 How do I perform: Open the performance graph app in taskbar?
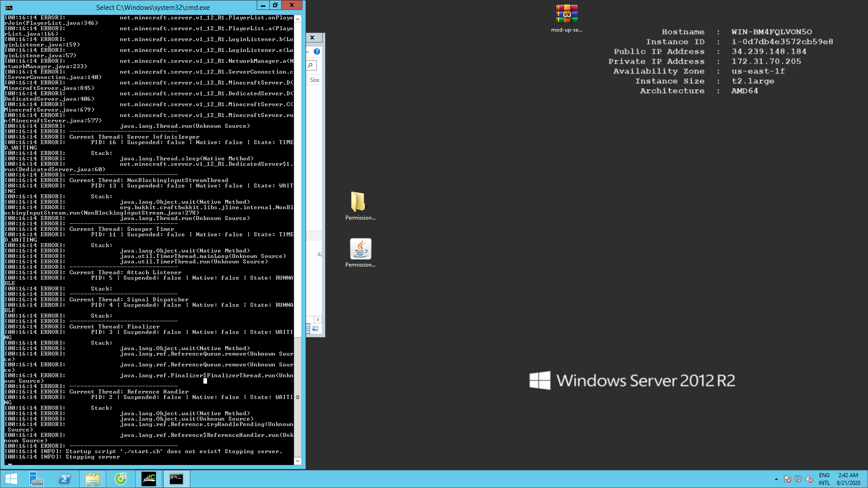pyautogui.click(x=149, y=479)
